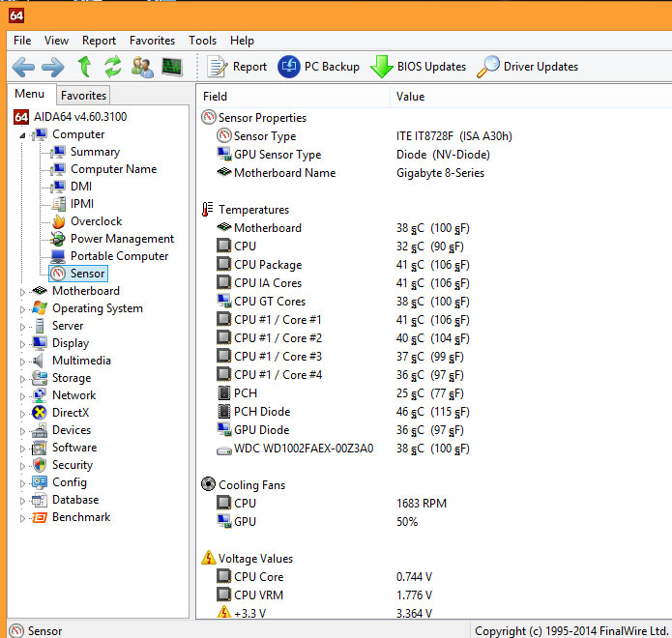Open the Help menu
The width and height of the screenshot is (672, 638).
coord(242,41)
